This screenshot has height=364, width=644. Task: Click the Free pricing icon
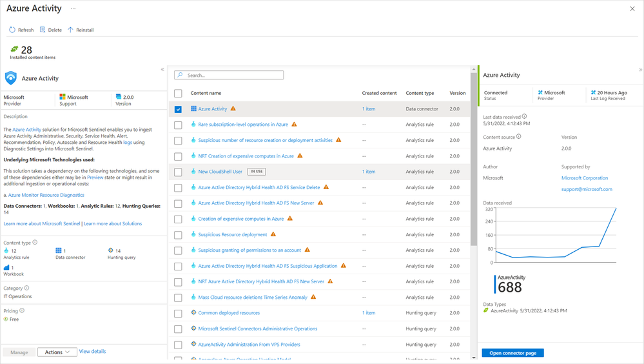pos(6,319)
